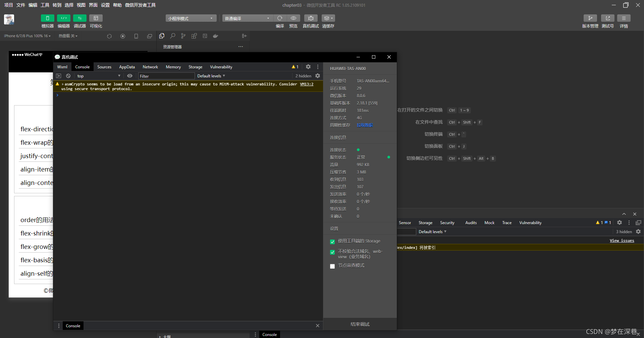Click the 预览 preview eye icon

point(293,18)
